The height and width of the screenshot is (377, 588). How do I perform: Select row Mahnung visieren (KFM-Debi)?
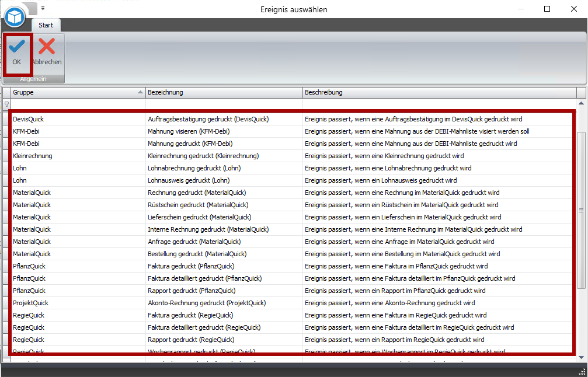point(292,131)
